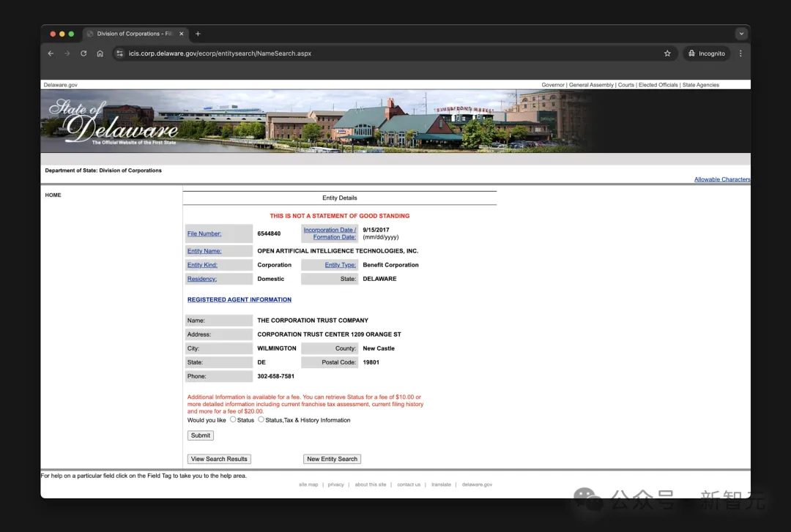
Task: Open new tab with plus icon
Action: 198,34
